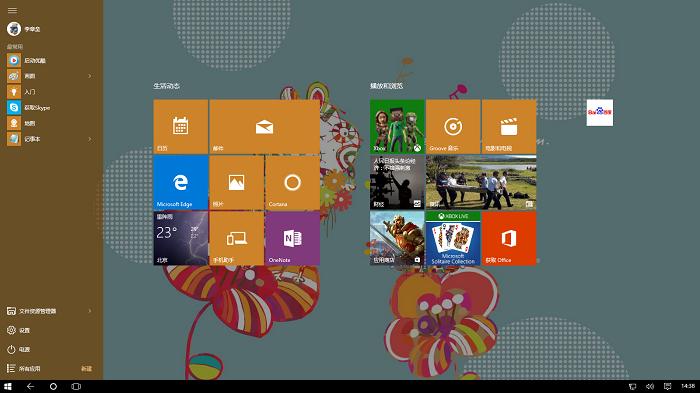This screenshot has width=700, height=393.
Task: Expand Paint's jump list arrow
Action: pos(90,76)
